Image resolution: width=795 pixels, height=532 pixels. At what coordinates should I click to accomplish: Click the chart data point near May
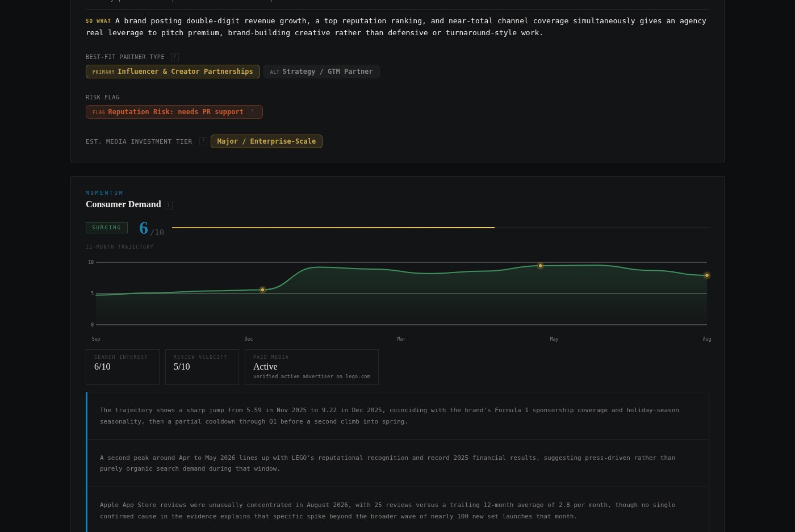pyautogui.click(x=540, y=266)
